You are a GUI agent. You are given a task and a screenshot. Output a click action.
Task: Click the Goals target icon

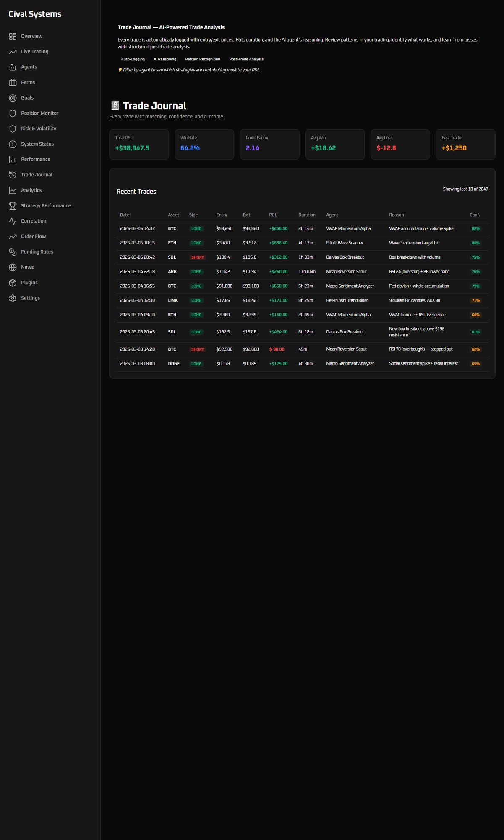point(13,98)
